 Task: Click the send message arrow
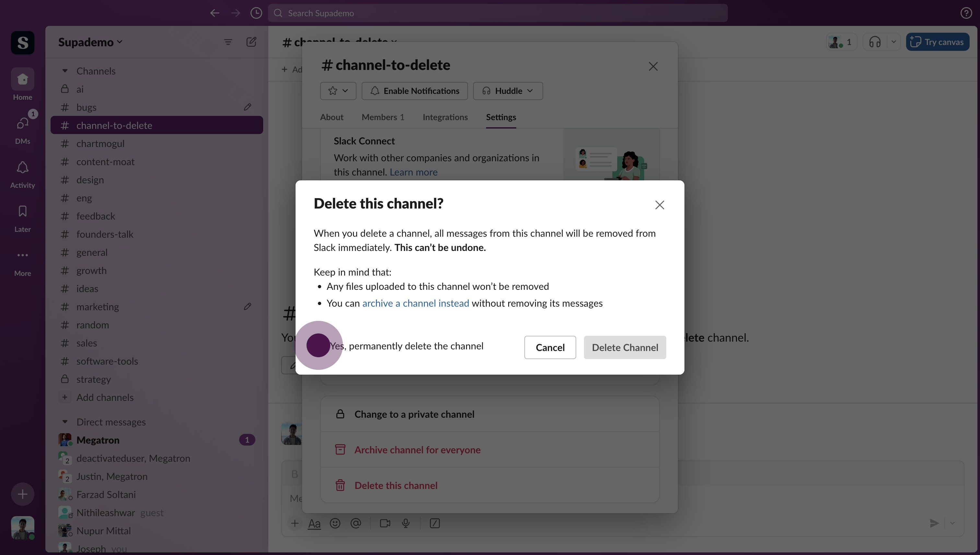click(934, 523)
